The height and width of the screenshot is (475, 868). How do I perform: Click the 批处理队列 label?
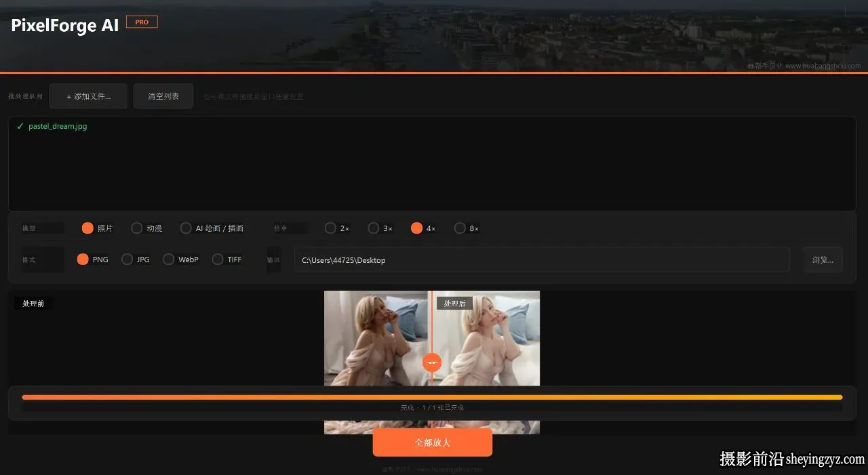[x=26, y=96]
